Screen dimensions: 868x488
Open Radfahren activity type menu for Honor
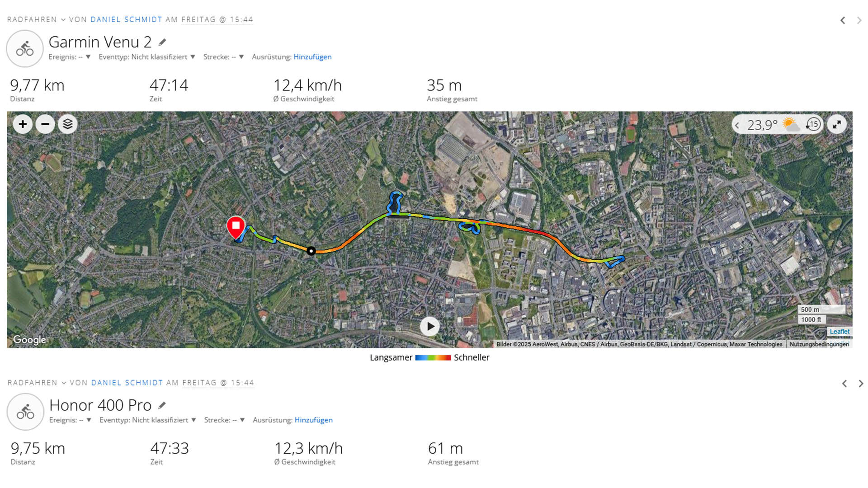click(x=37, y=383)
